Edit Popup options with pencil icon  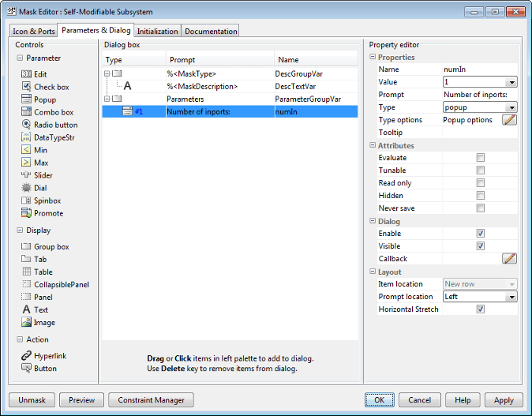(509, 120)
